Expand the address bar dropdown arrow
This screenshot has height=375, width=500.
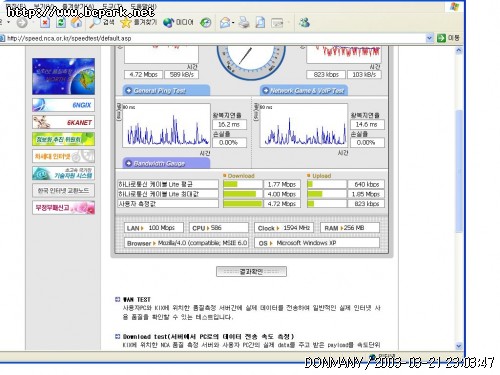coord(430,38)
